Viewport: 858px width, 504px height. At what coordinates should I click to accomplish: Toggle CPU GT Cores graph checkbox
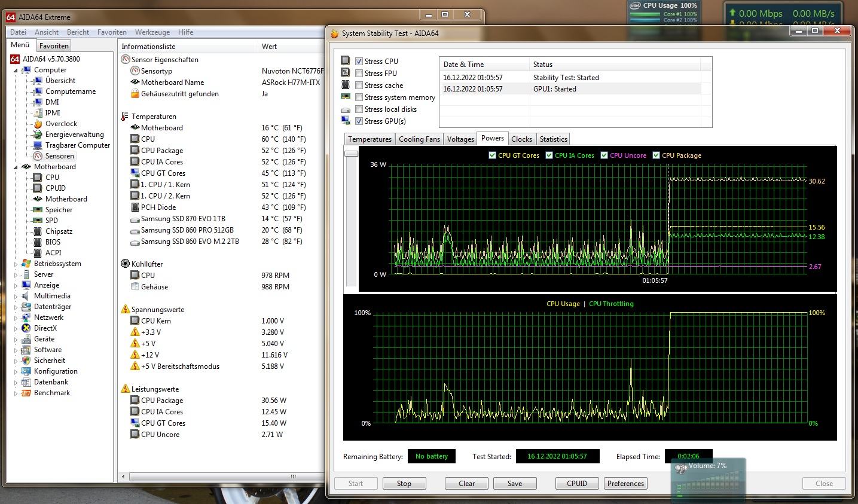click(x=492, y=155)
